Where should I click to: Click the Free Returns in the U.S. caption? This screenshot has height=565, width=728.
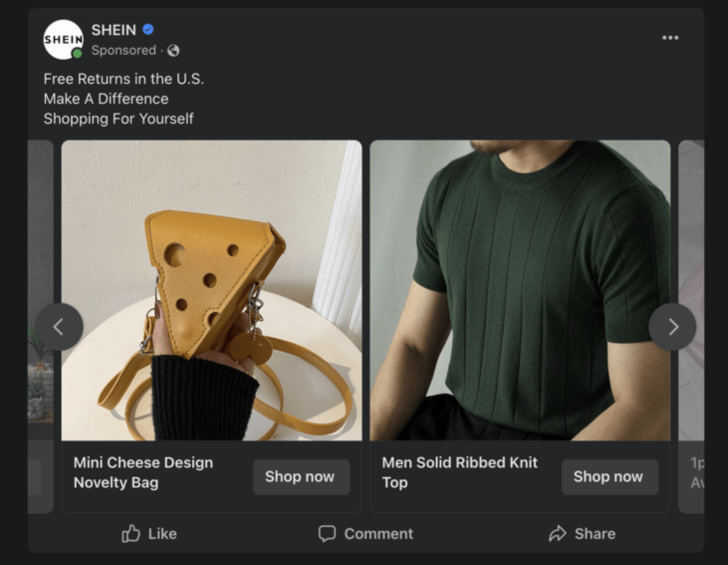[123, 79]
